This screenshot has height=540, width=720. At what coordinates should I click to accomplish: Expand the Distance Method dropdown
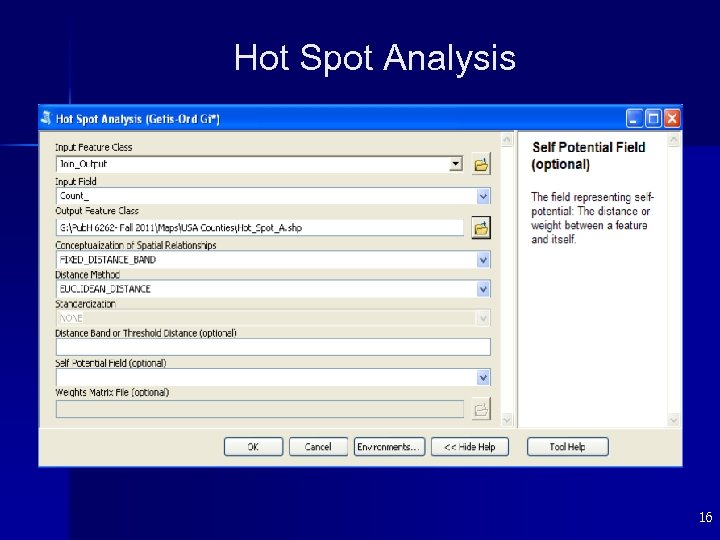(x=483, y=289)
